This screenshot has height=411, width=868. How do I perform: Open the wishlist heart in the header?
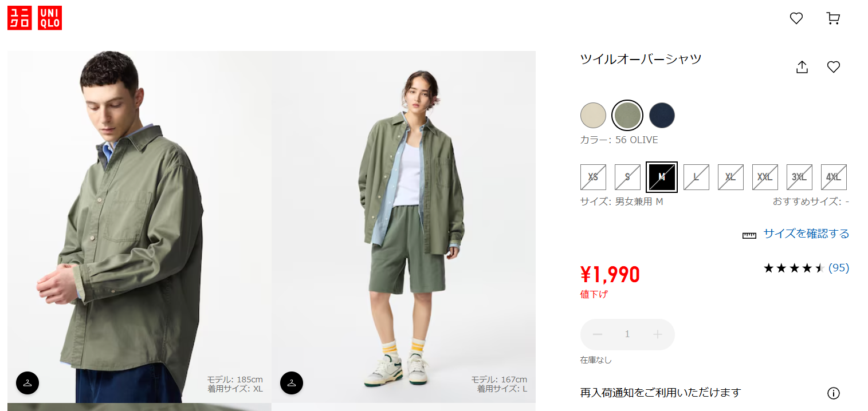pos(796,18)
